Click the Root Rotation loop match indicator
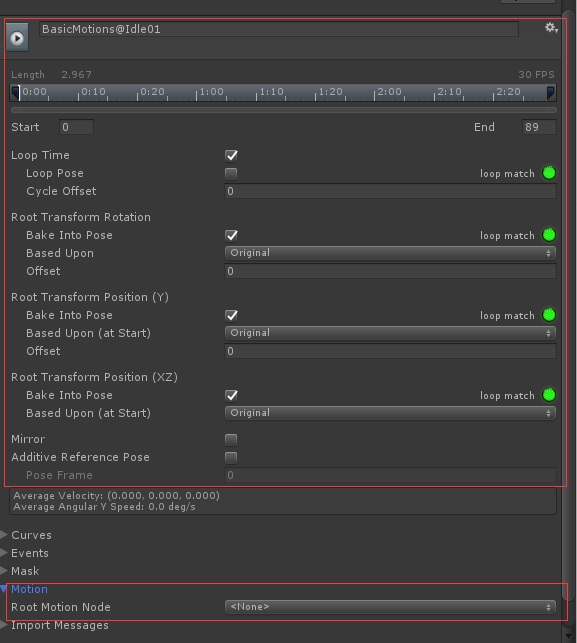577x643 pixels. (549, 235)
